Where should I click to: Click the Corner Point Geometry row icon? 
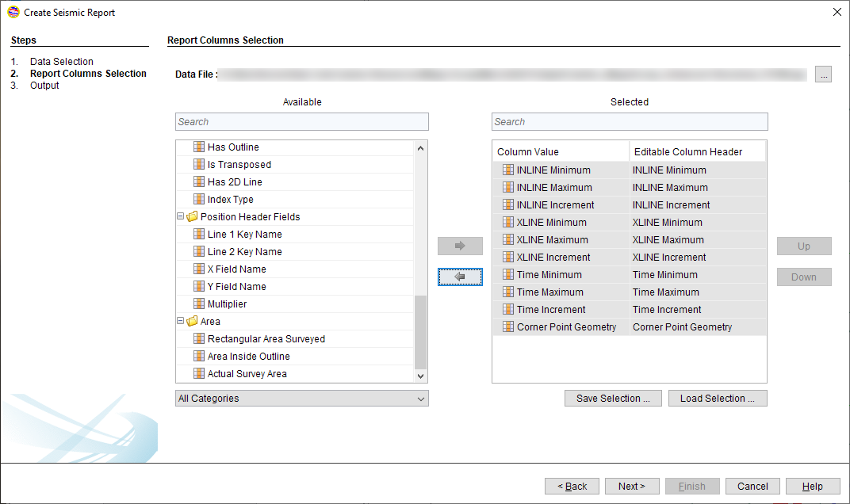tap(508, 326)
